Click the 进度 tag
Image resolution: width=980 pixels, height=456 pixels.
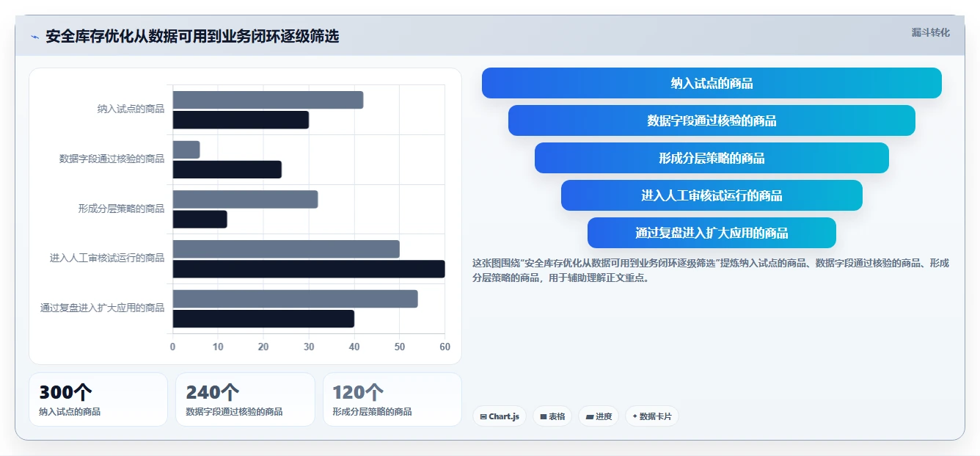coord(599,416)
